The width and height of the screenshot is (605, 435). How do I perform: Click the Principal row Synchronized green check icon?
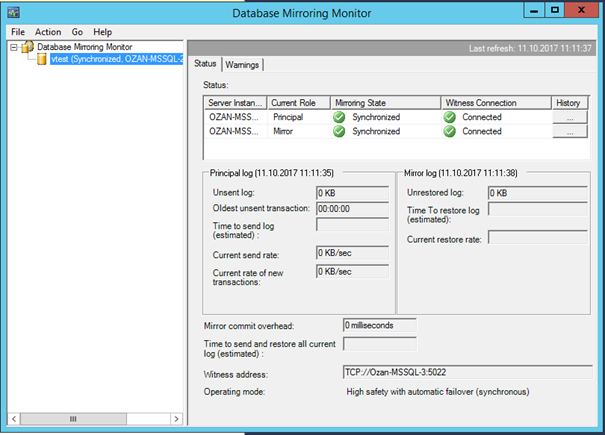[x=337, y=117]
